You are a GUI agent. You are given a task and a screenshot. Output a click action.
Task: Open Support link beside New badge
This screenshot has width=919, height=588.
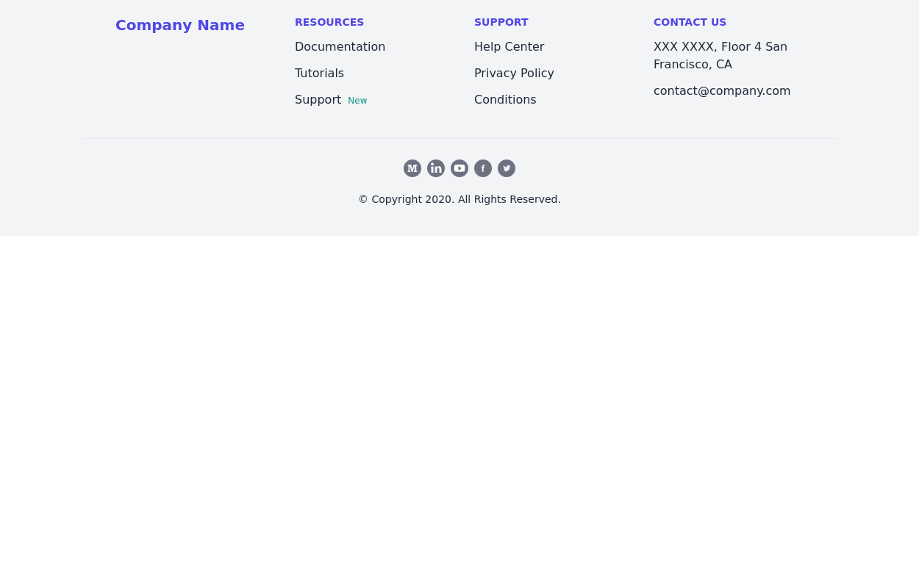point(318,100)
